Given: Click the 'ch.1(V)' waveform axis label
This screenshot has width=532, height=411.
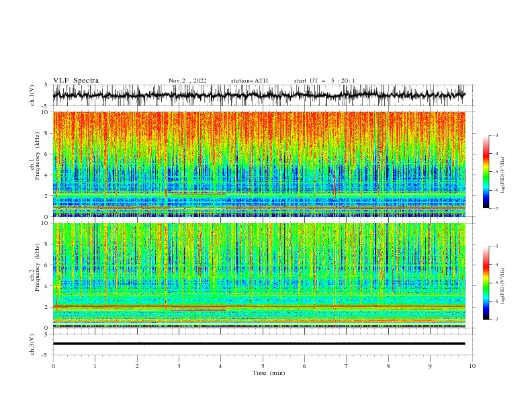Looking at the screenshot, I should pyautogui.click(x=32, y=95).
